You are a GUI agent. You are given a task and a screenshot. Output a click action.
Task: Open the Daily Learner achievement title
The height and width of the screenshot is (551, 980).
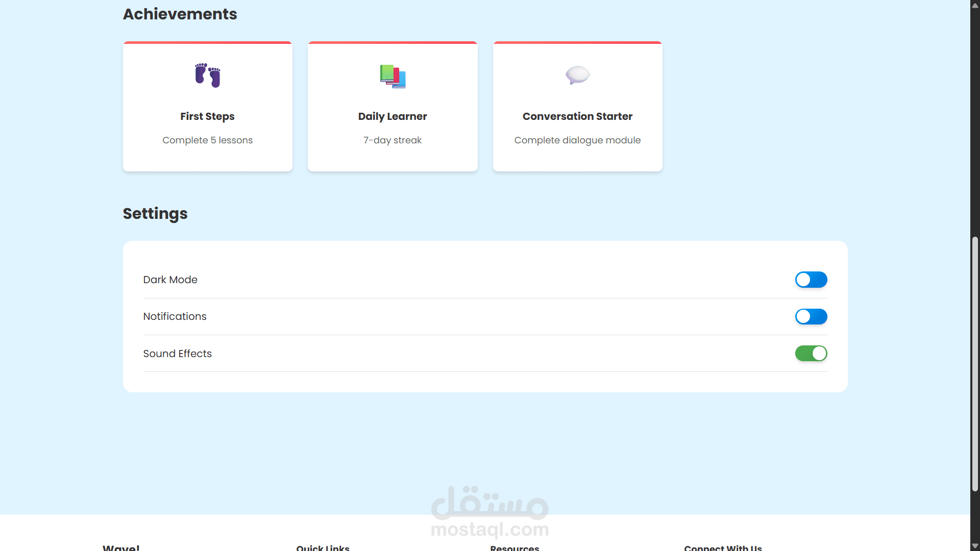[393, 116]
